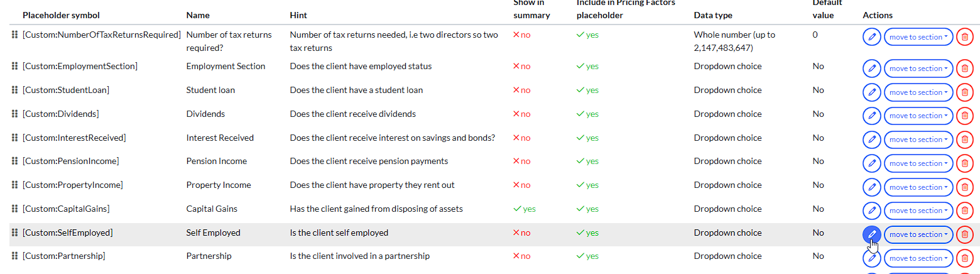980x274 pixels.
Task: Delete the Pension Income row
Action: coord(964,163)
